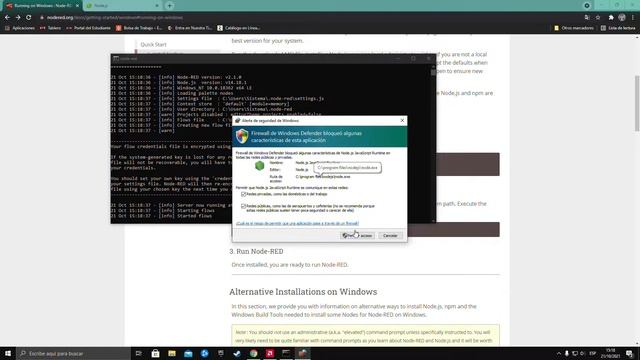640x360 pixels.
Task: Open a new browser tab
Action: pyautogui.click(x=169, y=6)
